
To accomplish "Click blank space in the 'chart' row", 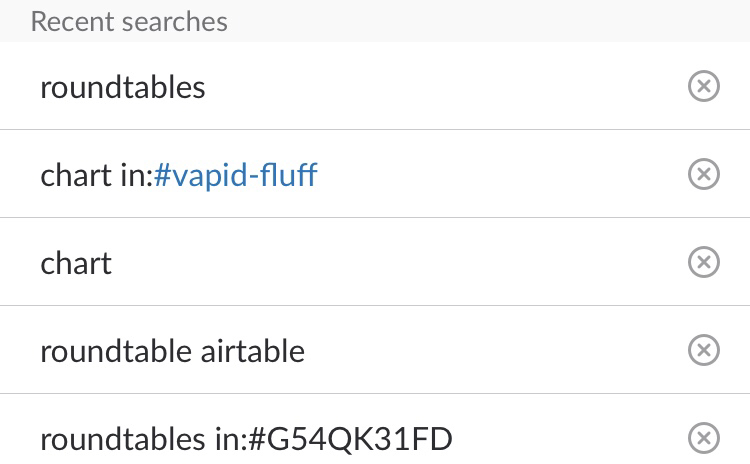I will click(x=397, y=262).
